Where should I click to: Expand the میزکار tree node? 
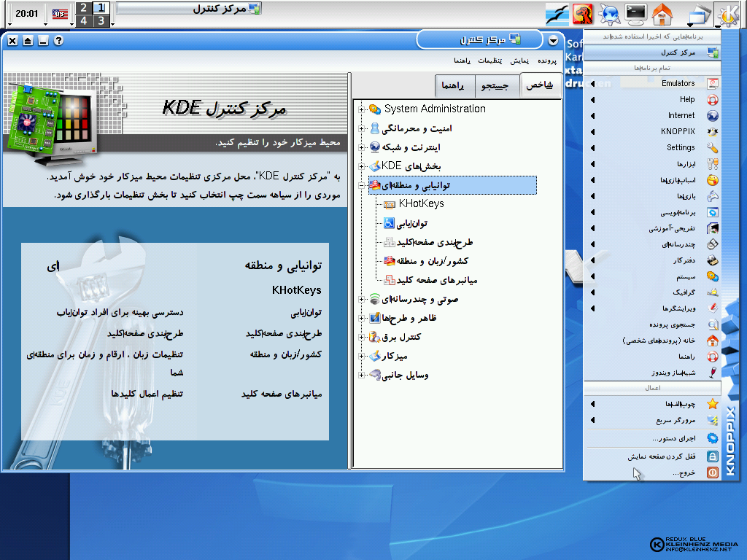point(361,356)
